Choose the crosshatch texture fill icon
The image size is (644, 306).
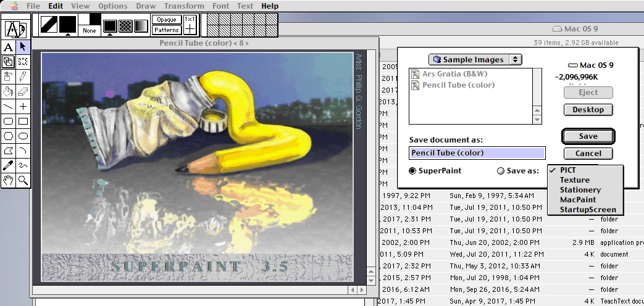point(125,27)
